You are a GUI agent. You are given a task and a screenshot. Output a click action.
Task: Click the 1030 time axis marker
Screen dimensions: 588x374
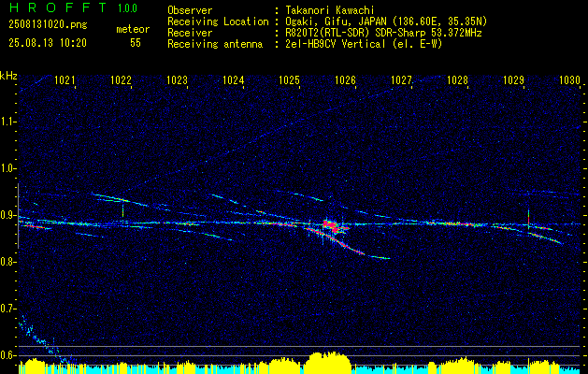[x=570, y=80]
